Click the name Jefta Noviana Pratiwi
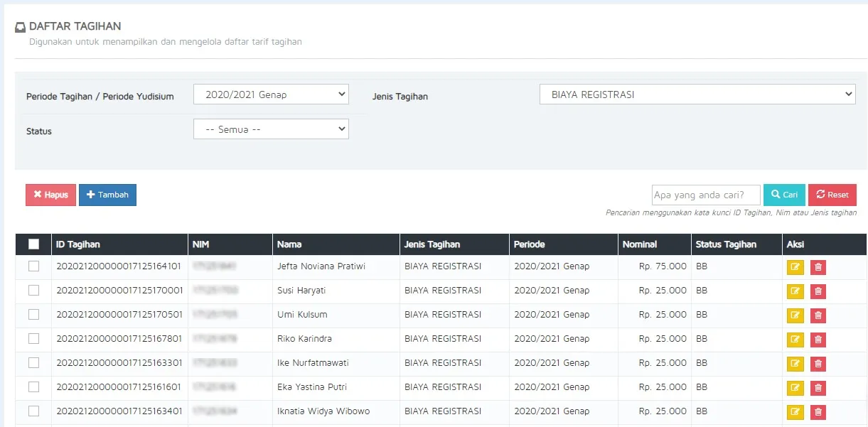868x427 pixels. click(321, 266)
